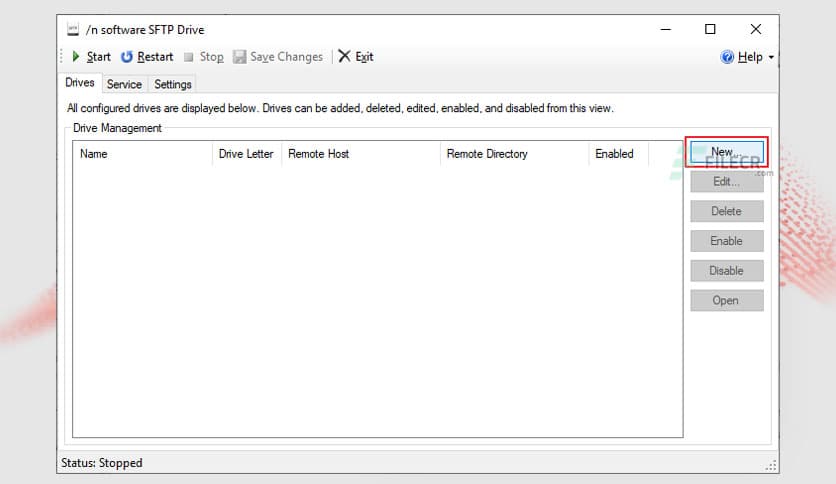
Task: Click the Enable button
Action: coord(727,241)
